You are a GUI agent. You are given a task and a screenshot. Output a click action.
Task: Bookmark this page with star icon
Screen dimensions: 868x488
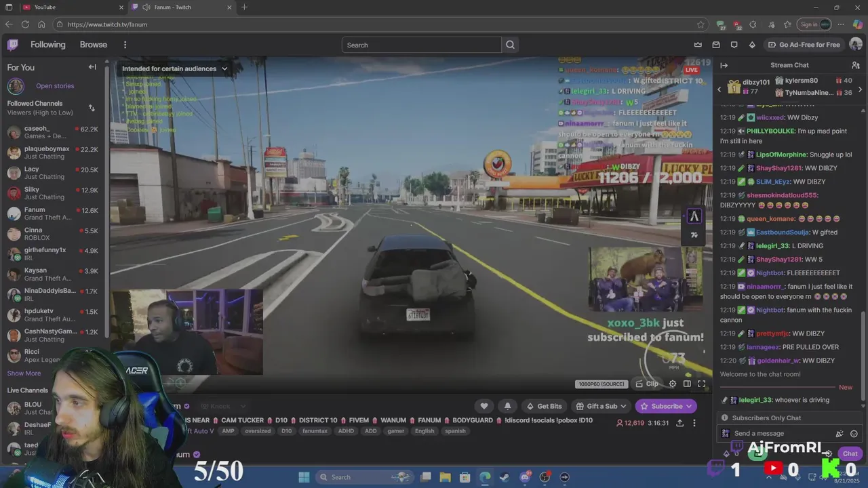[701, 24]
